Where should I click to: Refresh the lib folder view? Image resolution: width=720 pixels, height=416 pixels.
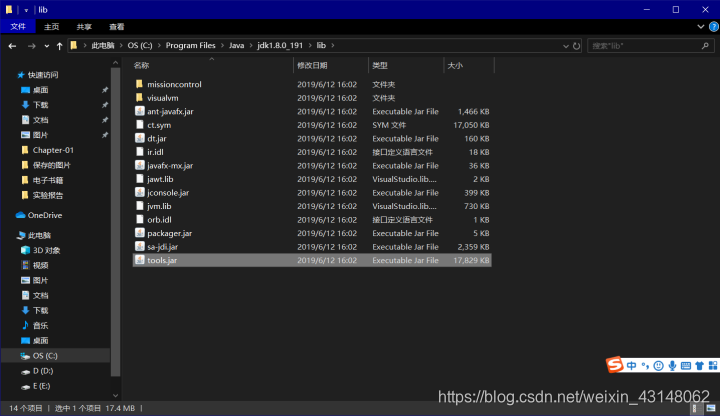coord(576,46)
